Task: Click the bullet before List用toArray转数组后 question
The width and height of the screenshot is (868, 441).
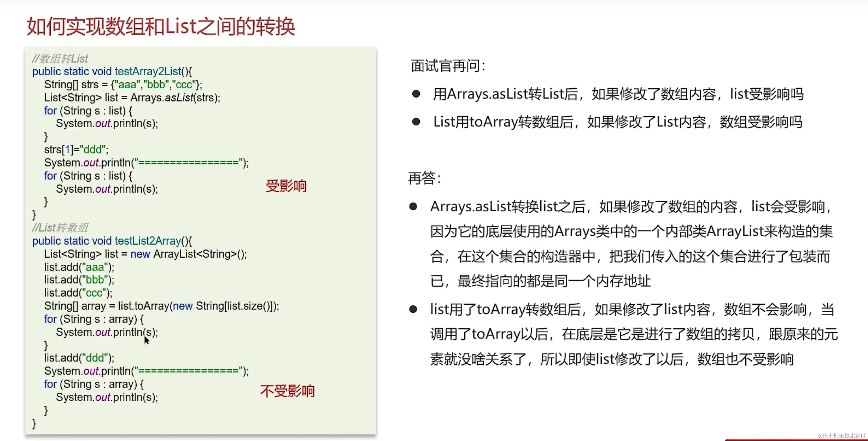Action: point(416,122)
